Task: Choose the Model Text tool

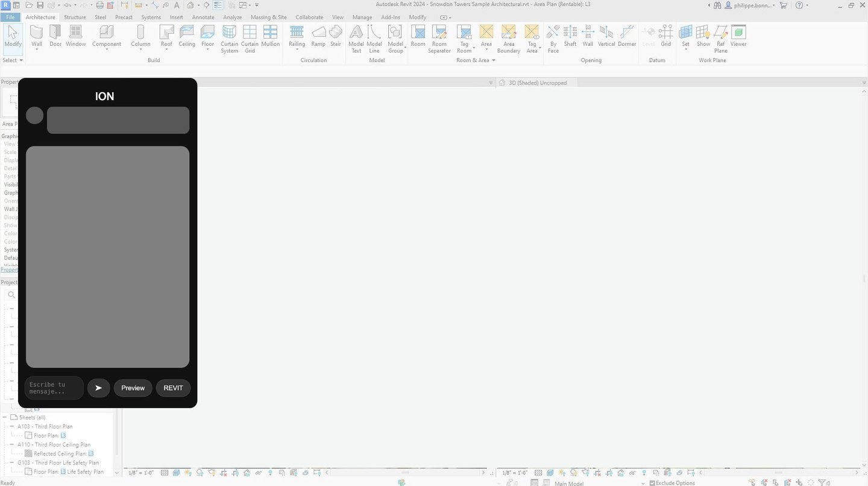Action: [356, 39]
